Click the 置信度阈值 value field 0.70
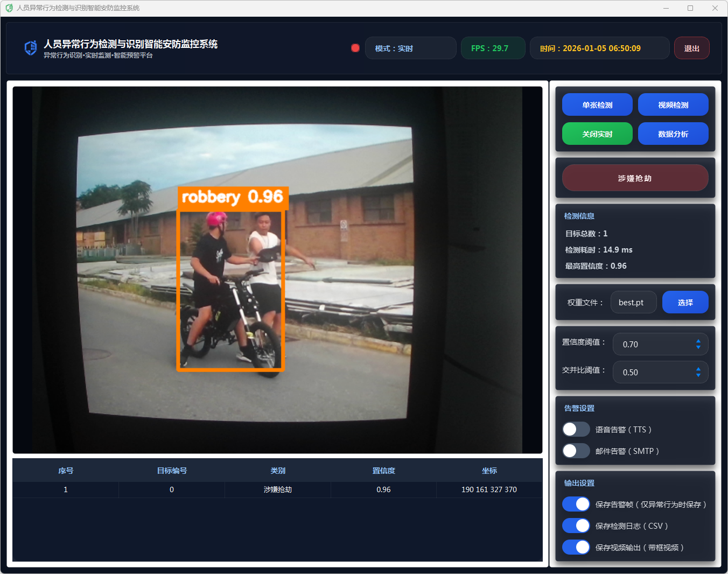 pyautogui.click(x=652, y=345)
